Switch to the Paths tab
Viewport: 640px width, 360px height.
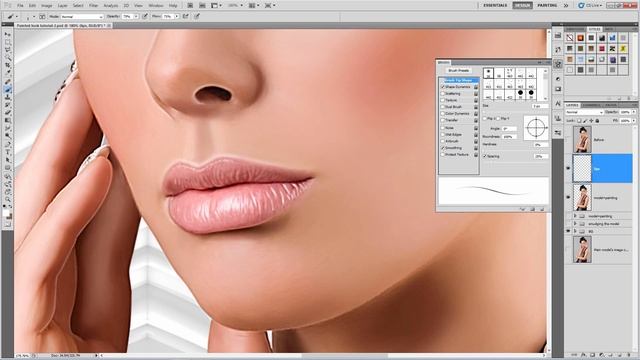pos(611,105)
